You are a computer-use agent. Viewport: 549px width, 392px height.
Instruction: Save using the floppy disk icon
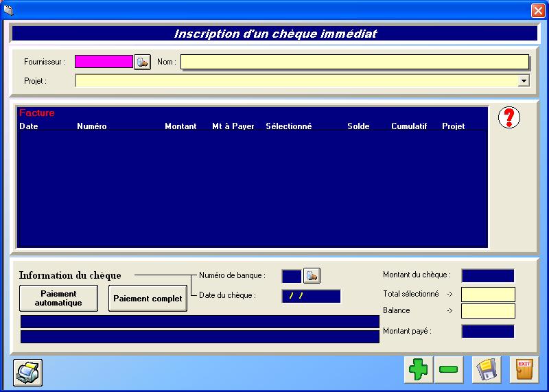(487, 369)
